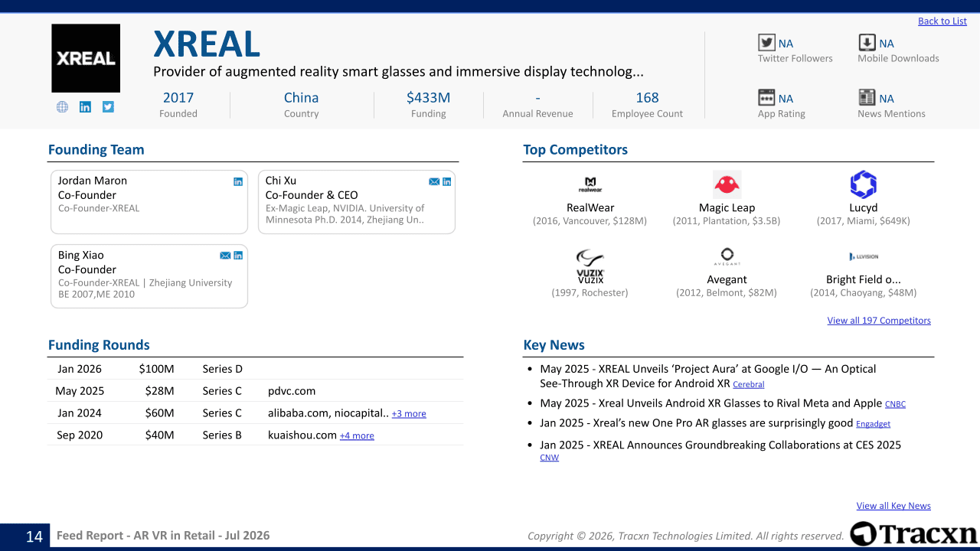
Task: Click the One Pro AR glasses headline
Action: tap(696, 423)
